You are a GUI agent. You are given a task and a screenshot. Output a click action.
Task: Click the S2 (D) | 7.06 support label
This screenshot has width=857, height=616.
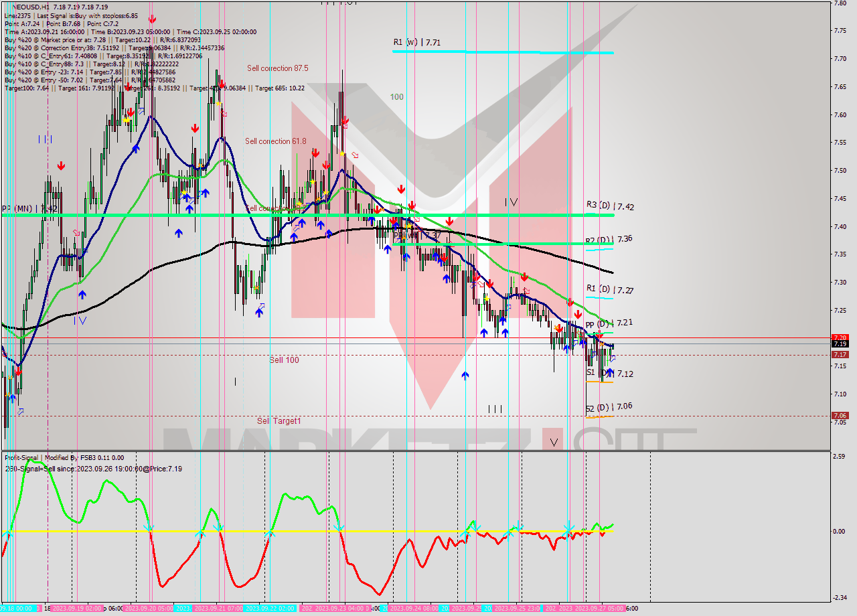click(609, 406)
